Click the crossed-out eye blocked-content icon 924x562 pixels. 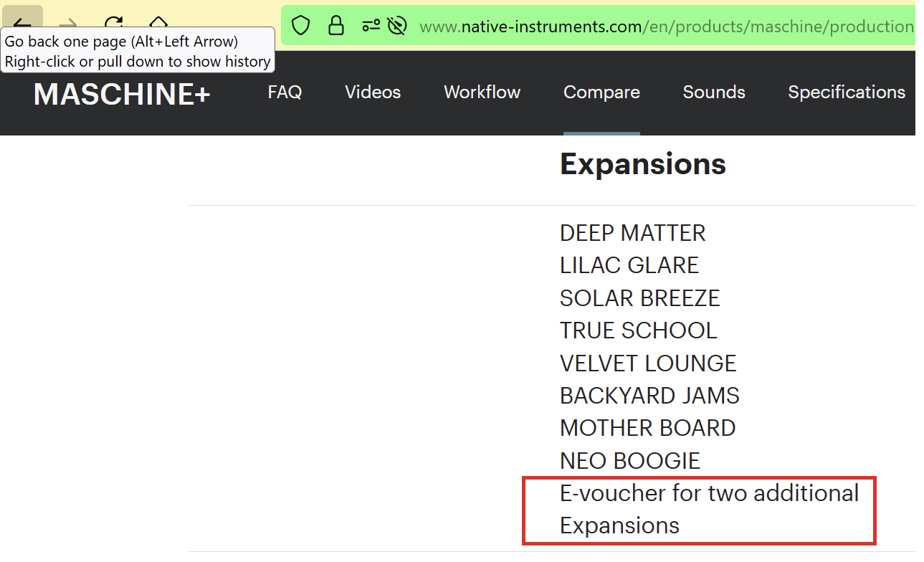pos(396,27)
